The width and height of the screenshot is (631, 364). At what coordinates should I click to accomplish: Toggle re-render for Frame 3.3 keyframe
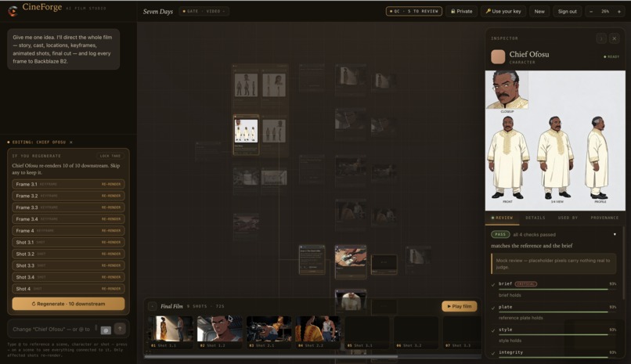tap(68, 207)
